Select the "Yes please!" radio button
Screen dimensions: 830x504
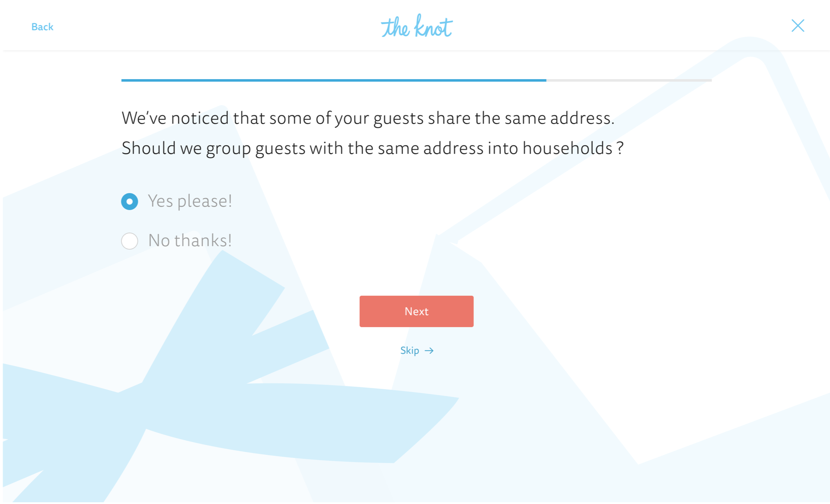(x=130, y=201)
